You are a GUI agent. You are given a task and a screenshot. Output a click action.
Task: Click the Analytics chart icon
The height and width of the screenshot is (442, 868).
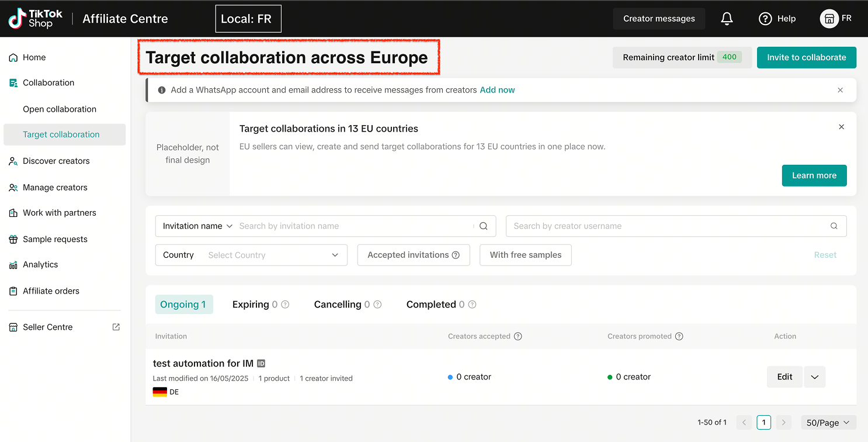click(13, 265)
